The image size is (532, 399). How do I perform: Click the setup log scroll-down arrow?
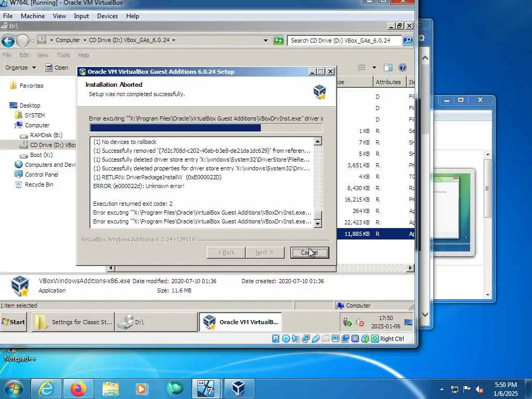[x=318, y=223]
